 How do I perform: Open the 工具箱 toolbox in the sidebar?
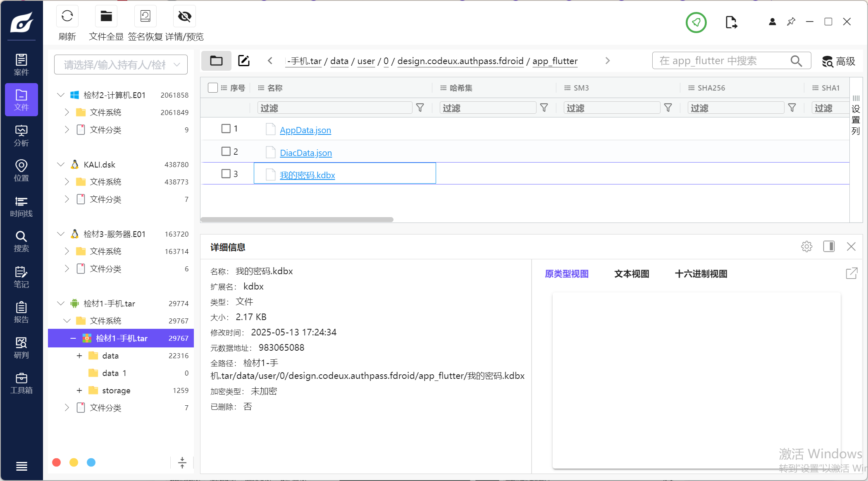[21, 383]
